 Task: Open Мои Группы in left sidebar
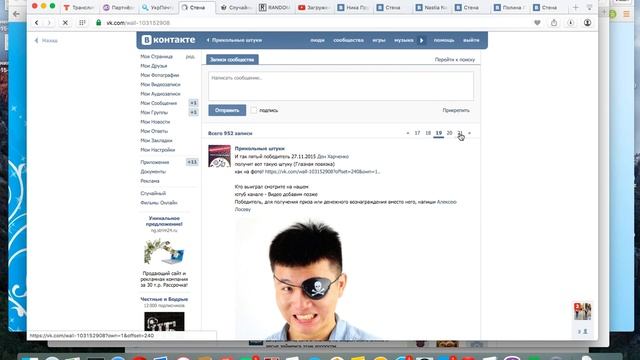pyautogui.click(x=154, y=112)
